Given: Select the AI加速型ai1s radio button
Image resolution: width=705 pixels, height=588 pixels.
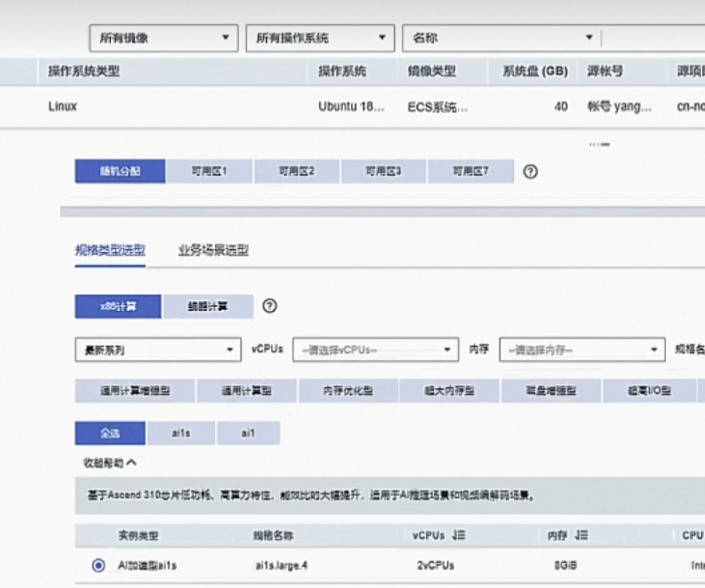Looking at the screenshot, I should 98,565.
